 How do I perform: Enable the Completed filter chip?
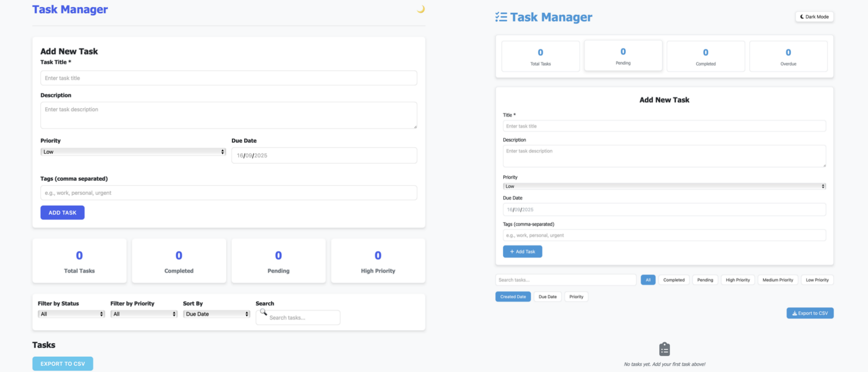[x=673, y=280]
